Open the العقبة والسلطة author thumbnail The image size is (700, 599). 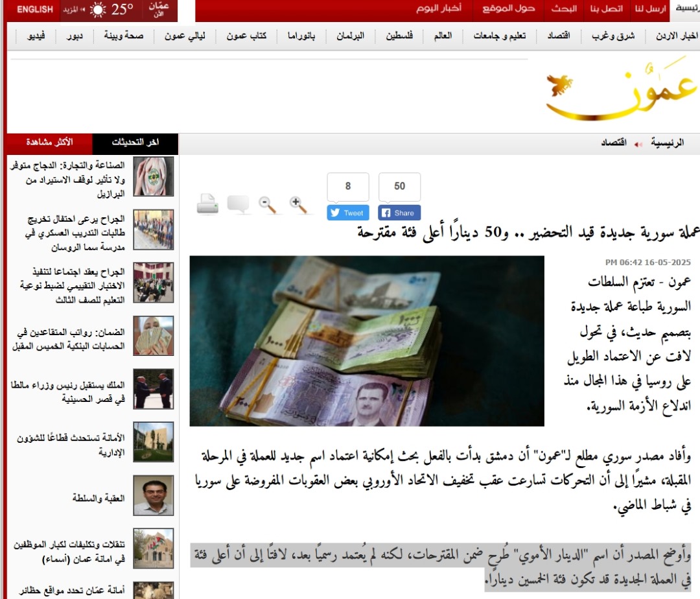(x=154, y=495)
